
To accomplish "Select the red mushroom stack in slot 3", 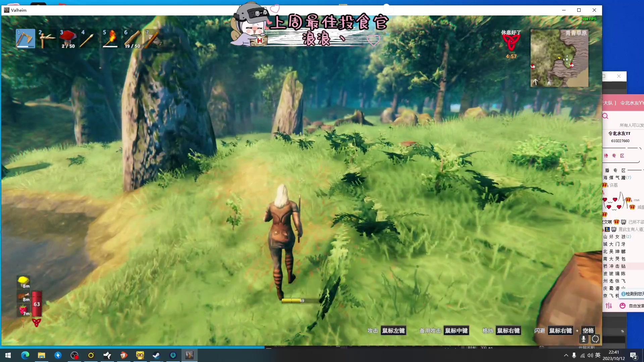I will pyautogui.click(x=68, y=38).
